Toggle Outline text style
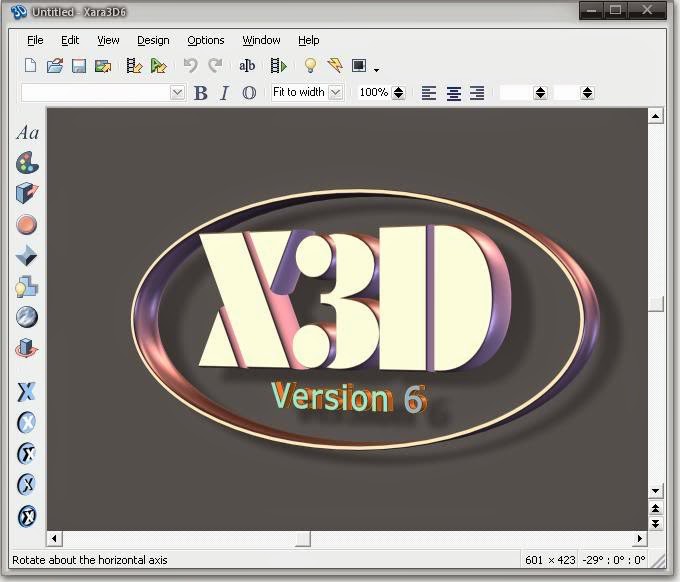The image size is (680, 582). 249,93
